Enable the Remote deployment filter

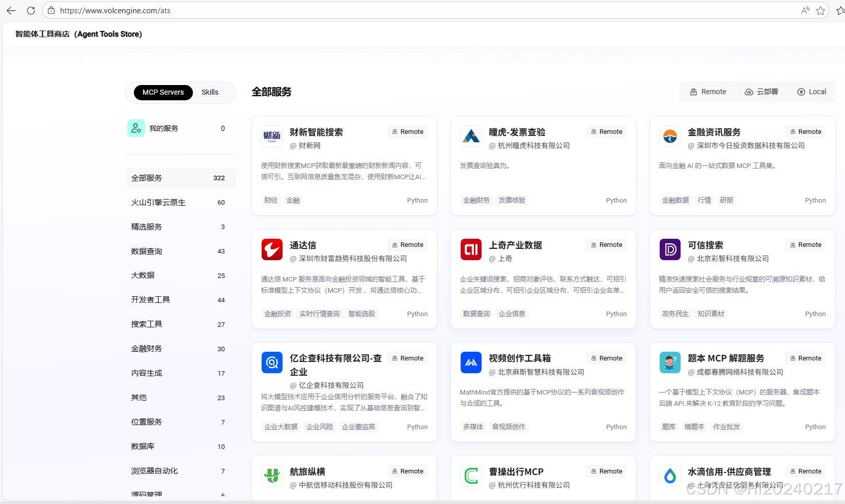pos(708,92)
